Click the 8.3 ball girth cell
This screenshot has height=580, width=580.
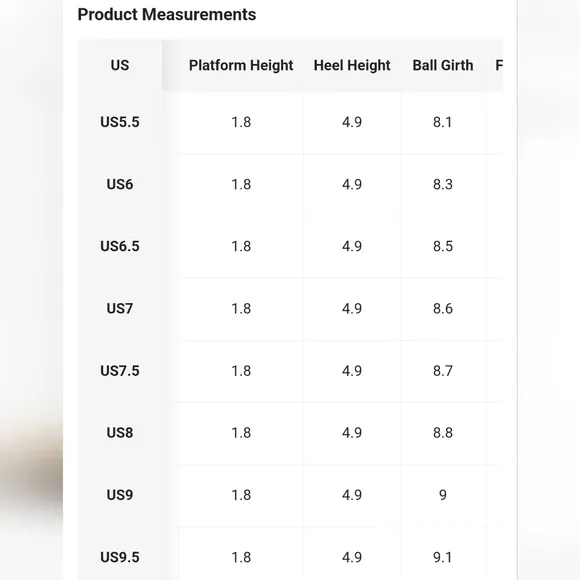click(443, 184)
